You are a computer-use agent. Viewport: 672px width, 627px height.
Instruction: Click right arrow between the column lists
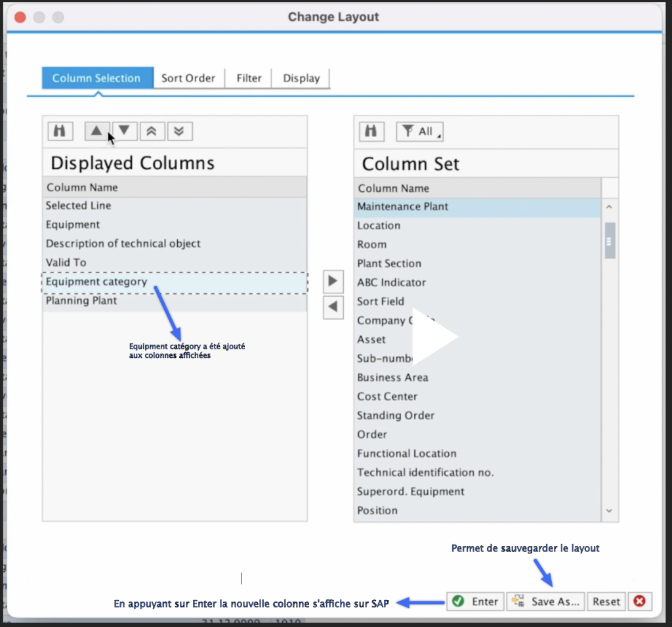(333, 282)
